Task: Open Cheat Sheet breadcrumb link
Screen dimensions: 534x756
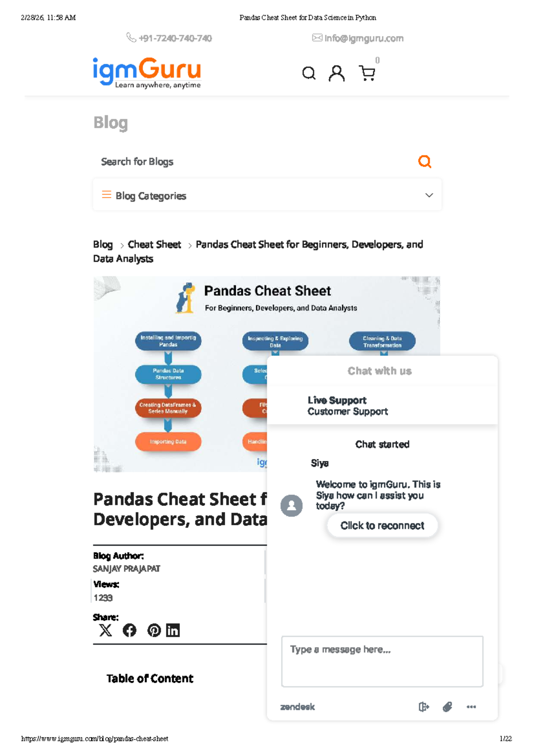Action: point(154,244)
